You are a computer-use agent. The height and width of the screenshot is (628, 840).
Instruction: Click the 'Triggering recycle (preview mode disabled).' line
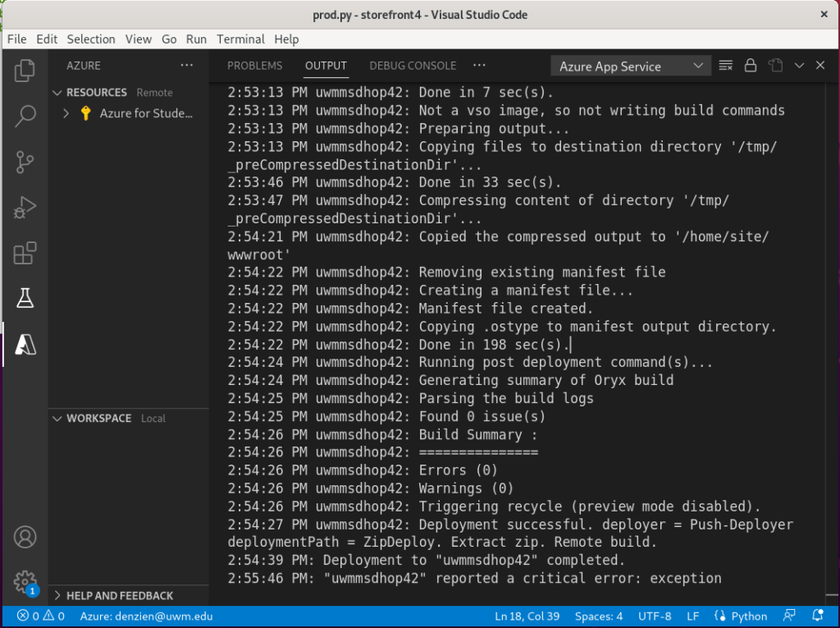(495, 507)
